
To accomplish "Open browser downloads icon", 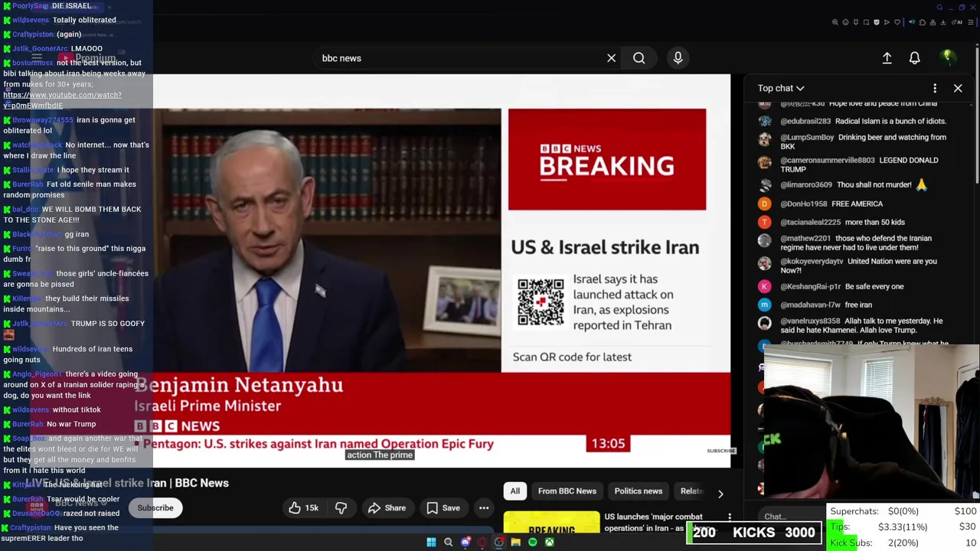I will 943,22.
